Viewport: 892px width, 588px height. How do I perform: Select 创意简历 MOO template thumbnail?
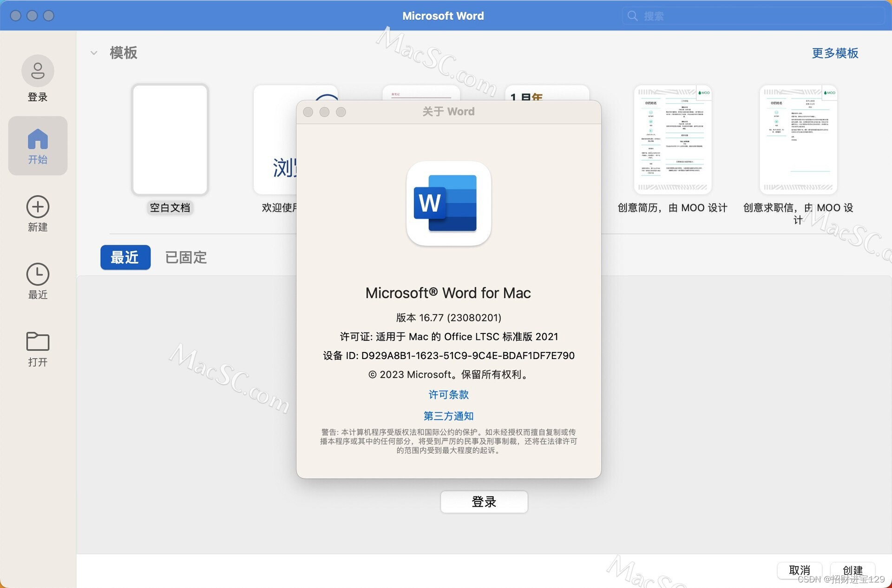pos(673,139)
